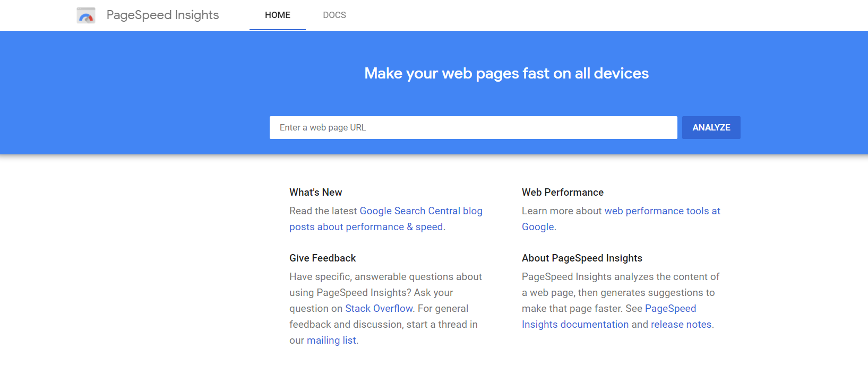The height and width of the screenshot is (375, 868).
Task: Open the DOCS tab
Action: pyautogui.click(x=334, y=15)
